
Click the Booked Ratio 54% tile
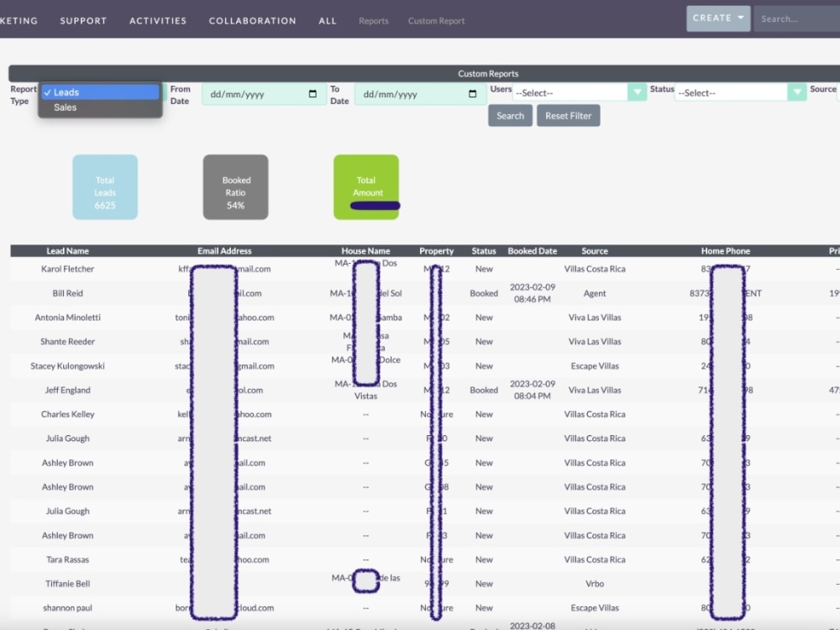tap(236, 186)
